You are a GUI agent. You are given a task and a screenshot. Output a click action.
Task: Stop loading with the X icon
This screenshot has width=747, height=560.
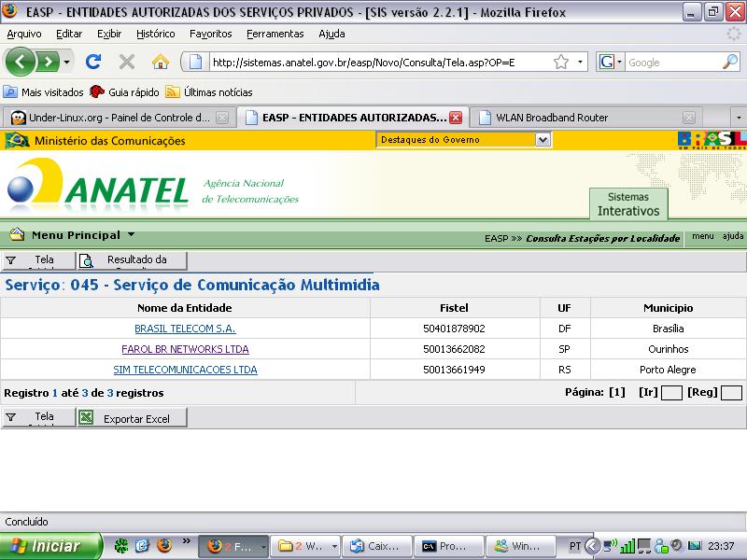tap(127, 62)
